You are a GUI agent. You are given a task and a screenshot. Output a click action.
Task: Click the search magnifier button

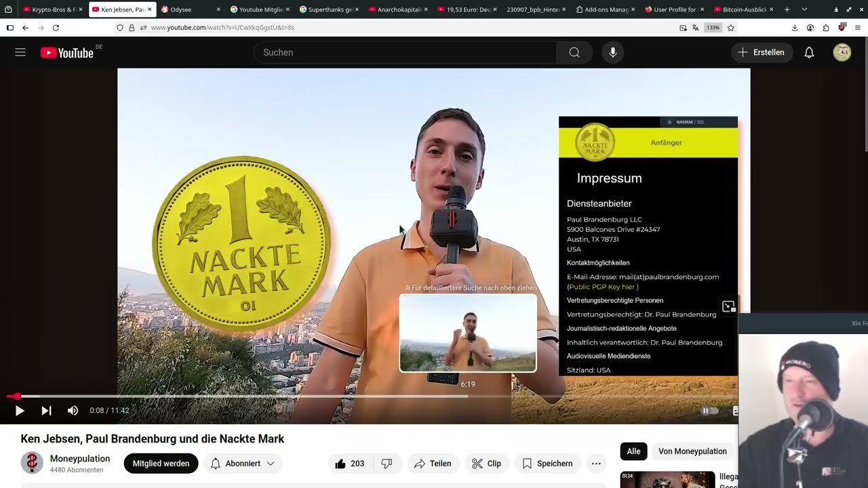(574, 52)
